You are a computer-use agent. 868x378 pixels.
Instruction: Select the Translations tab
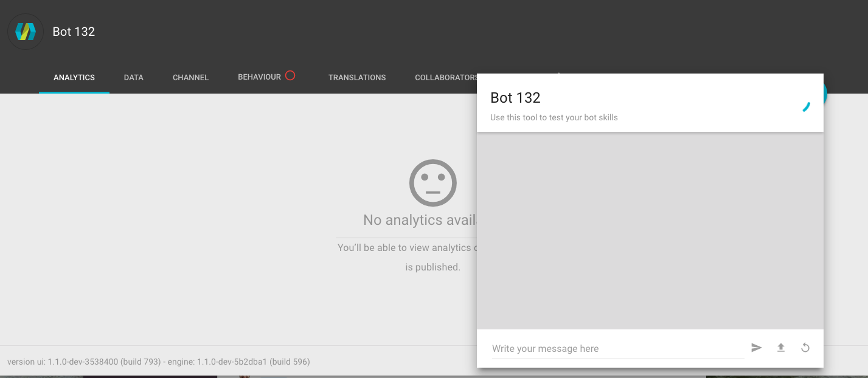(357, 77)
